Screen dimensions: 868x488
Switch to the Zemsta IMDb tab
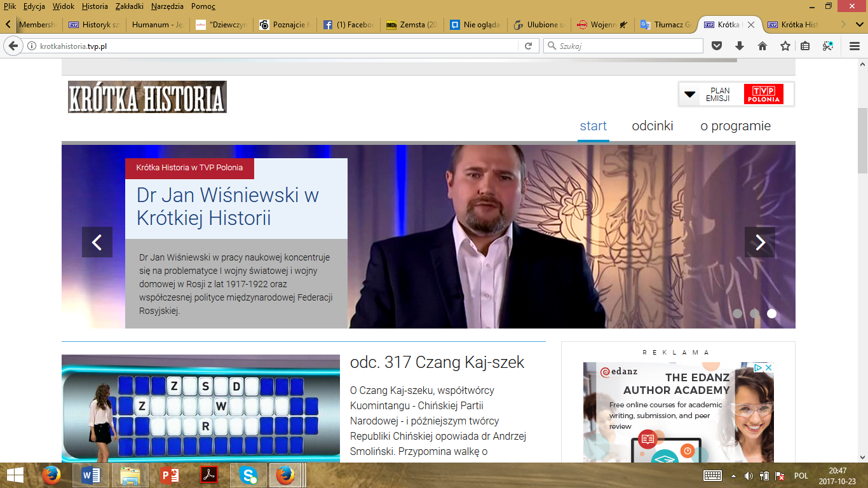tap(412, 25)
